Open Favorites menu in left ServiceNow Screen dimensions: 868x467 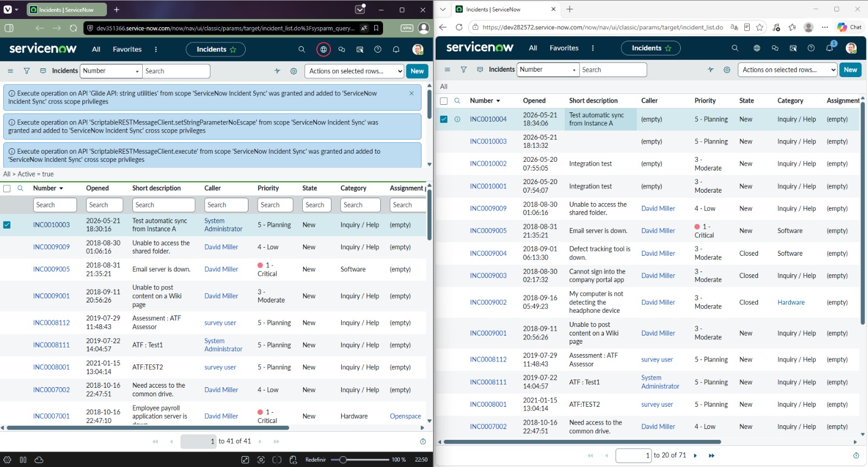(127, 49)
